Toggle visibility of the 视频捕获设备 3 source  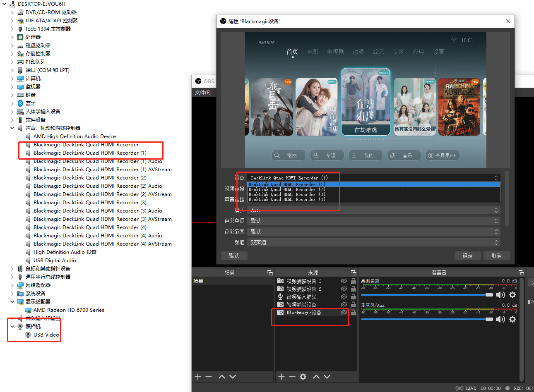point(344,281)
